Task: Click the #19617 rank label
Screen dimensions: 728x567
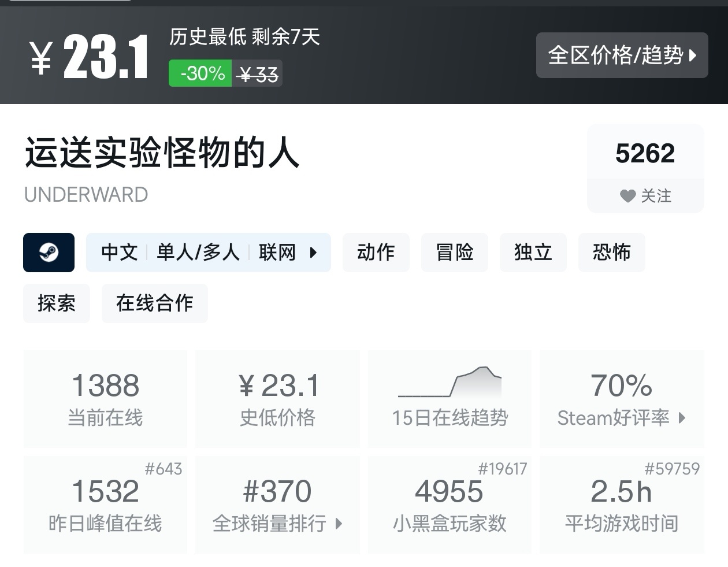Action: click(x=503, y=469)
